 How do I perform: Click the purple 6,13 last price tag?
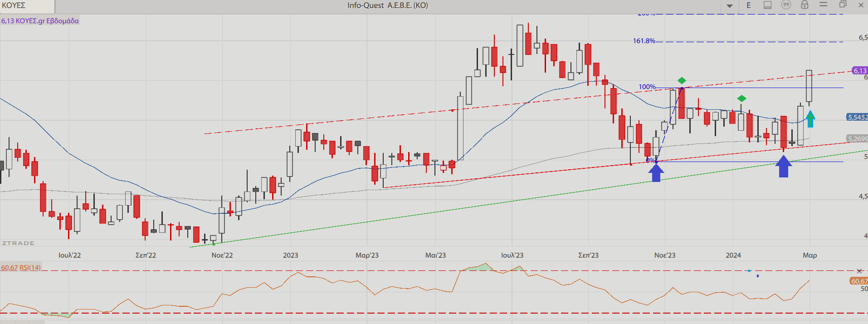pyautogui.click(x=860, y=71)
